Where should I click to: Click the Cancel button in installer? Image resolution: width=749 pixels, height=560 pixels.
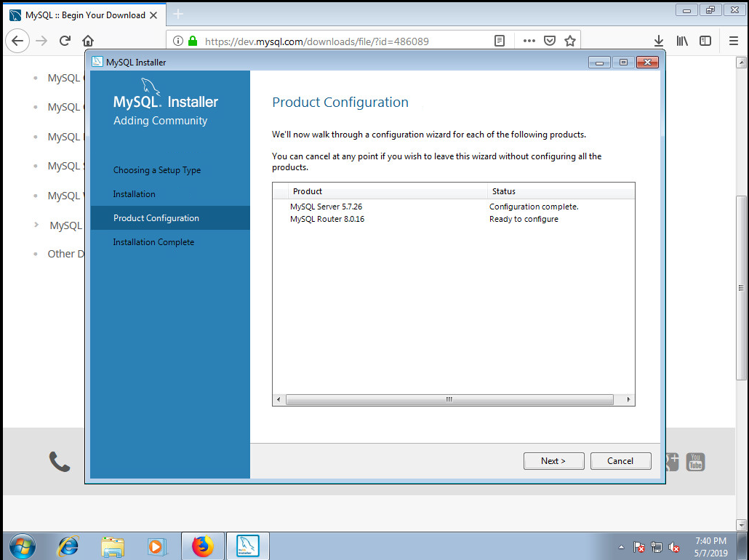pyautogui.click(x=620, y=461)
